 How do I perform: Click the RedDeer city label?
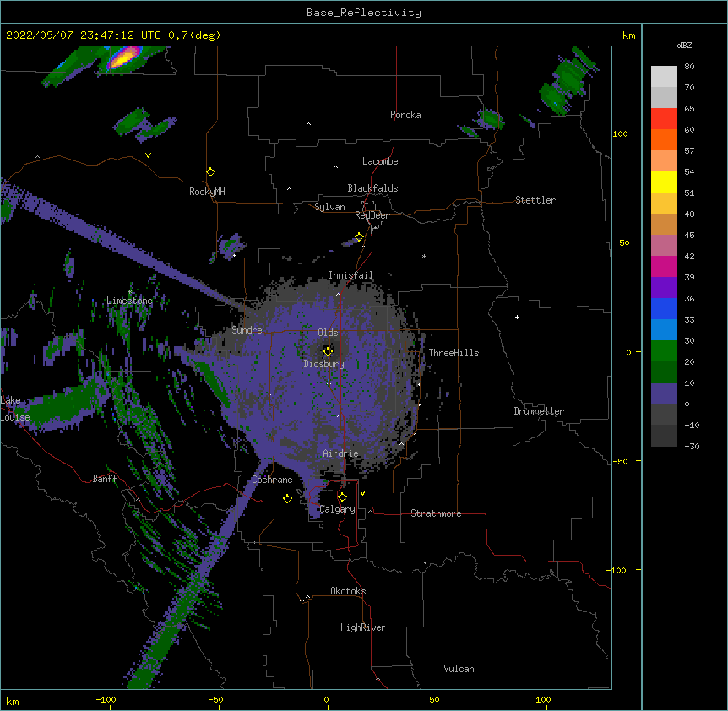372,215
